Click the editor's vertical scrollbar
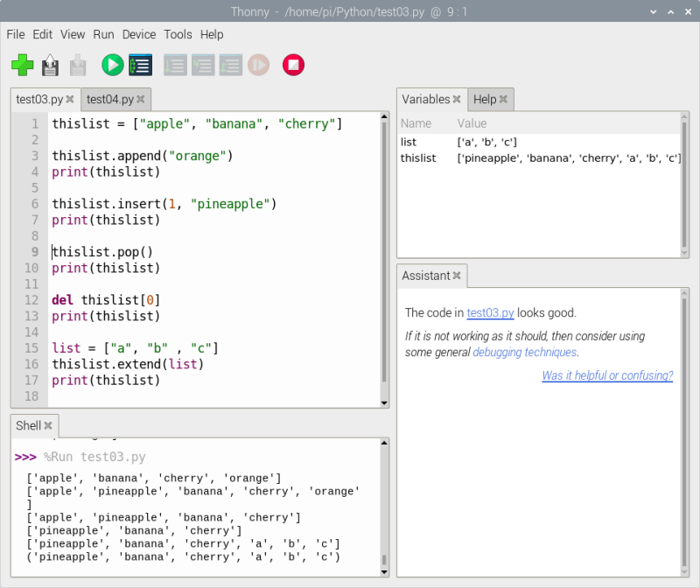This screenshot has width=700, height=588. (x=383, y=254)
